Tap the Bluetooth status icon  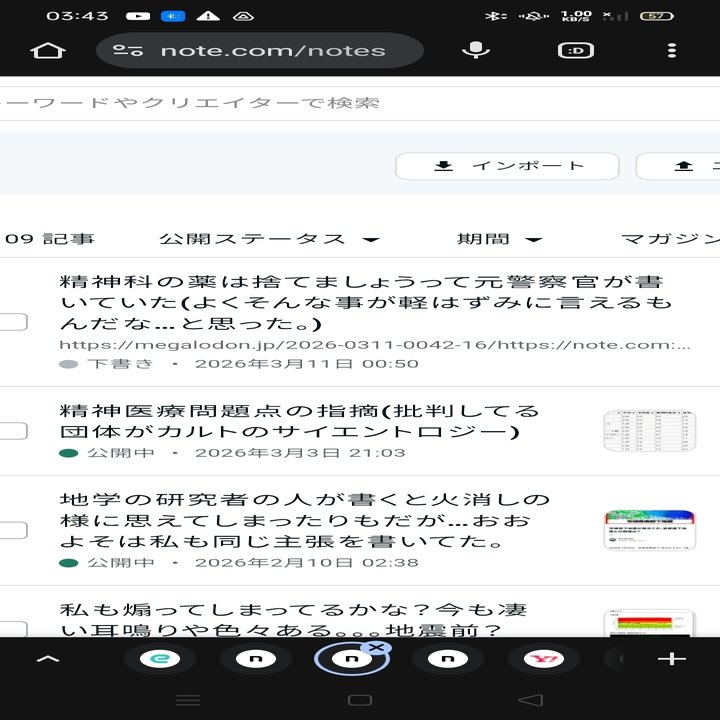point(496,16)
